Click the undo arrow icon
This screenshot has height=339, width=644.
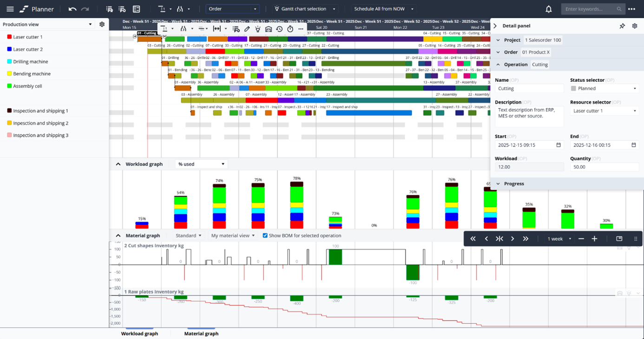point(72,9)
